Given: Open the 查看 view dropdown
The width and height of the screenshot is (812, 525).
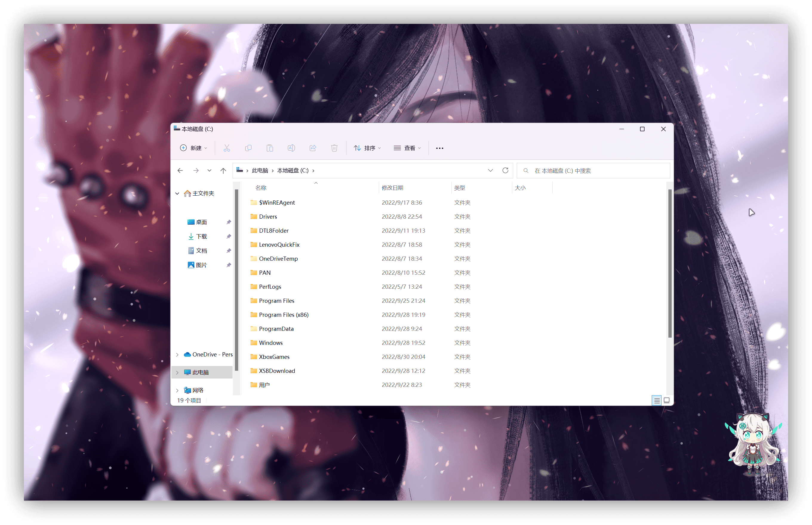Looking at the screenshot, I should point(407,148).
